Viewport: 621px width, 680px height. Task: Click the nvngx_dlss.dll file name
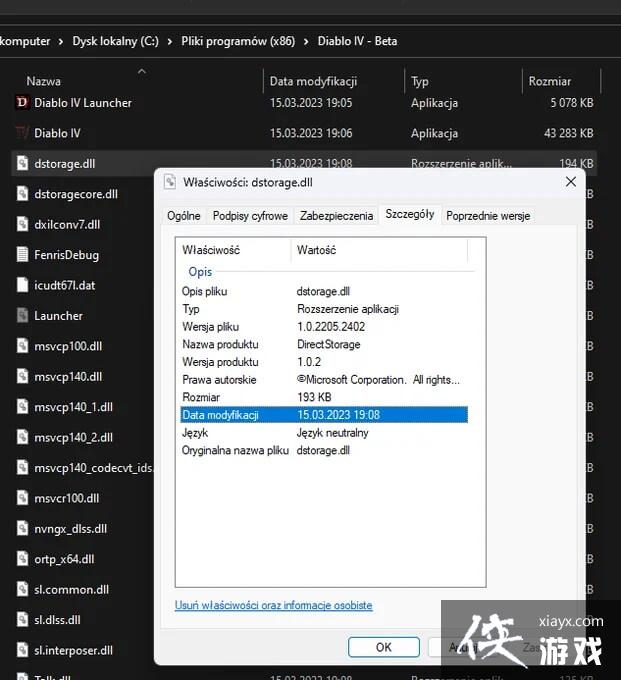(70, 529)
